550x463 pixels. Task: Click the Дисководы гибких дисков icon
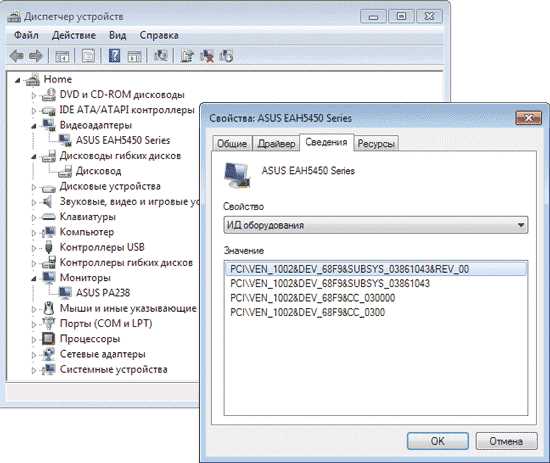[x=48, y=156]
